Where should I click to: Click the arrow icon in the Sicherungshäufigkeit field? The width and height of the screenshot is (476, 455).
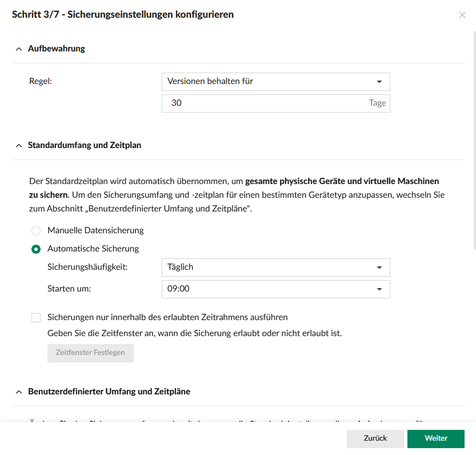pyautogui.click(x=379, y=268)
